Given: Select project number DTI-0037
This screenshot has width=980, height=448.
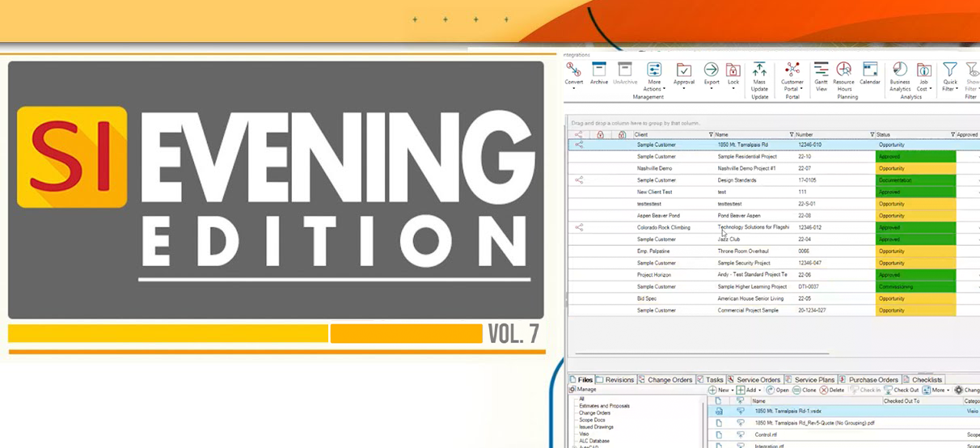Looking at the screenshot, I should (x=809, y=286).
